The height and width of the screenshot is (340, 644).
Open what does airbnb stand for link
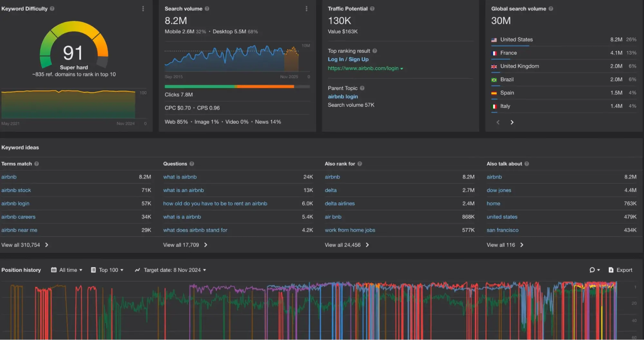click(195, 230)
